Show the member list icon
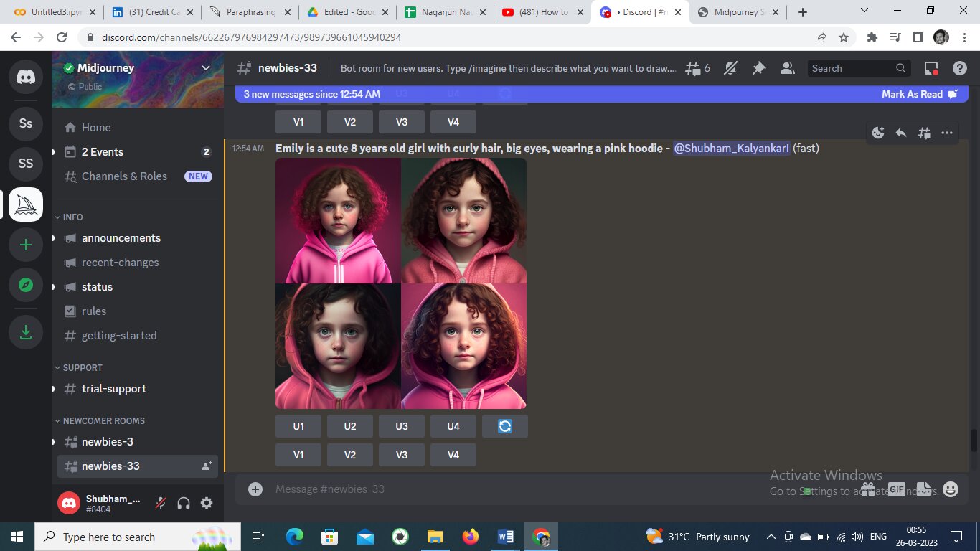The image size is (980, 551). [788, 68]
